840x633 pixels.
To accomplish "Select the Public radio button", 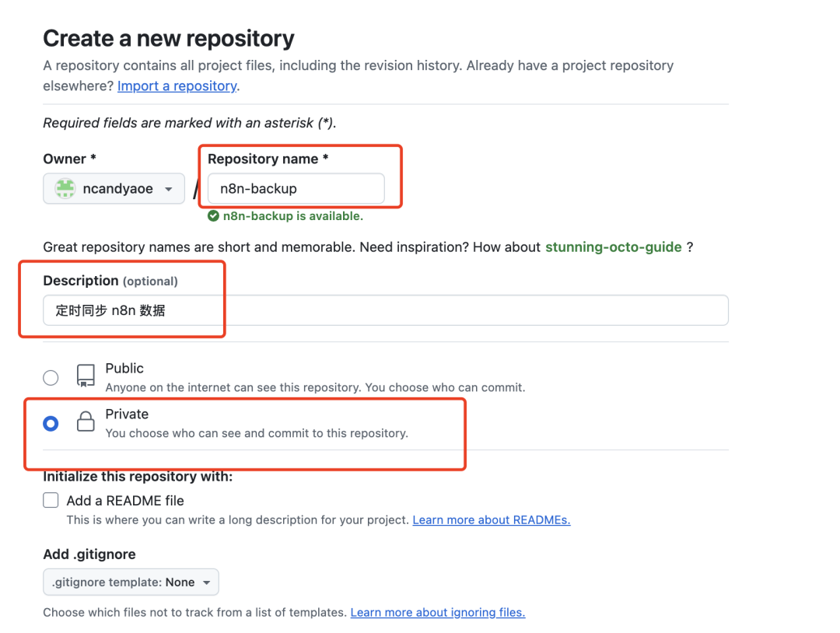I will [51, 378].
